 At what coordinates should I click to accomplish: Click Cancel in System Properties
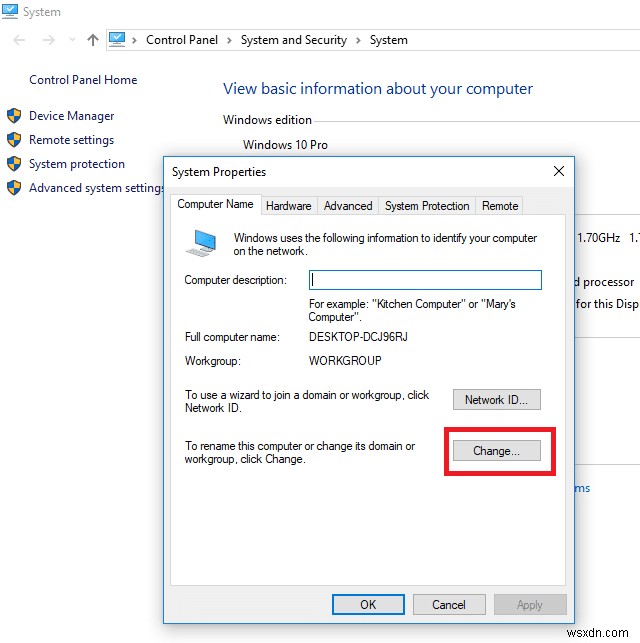click(x=449, y=604)
